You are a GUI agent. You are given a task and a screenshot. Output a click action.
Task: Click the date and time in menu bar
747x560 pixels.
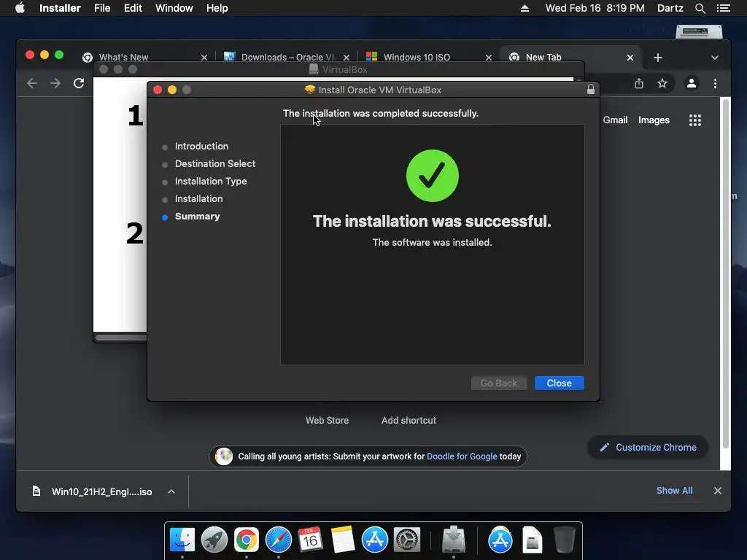pyautogui.click(x=595, y=8)
